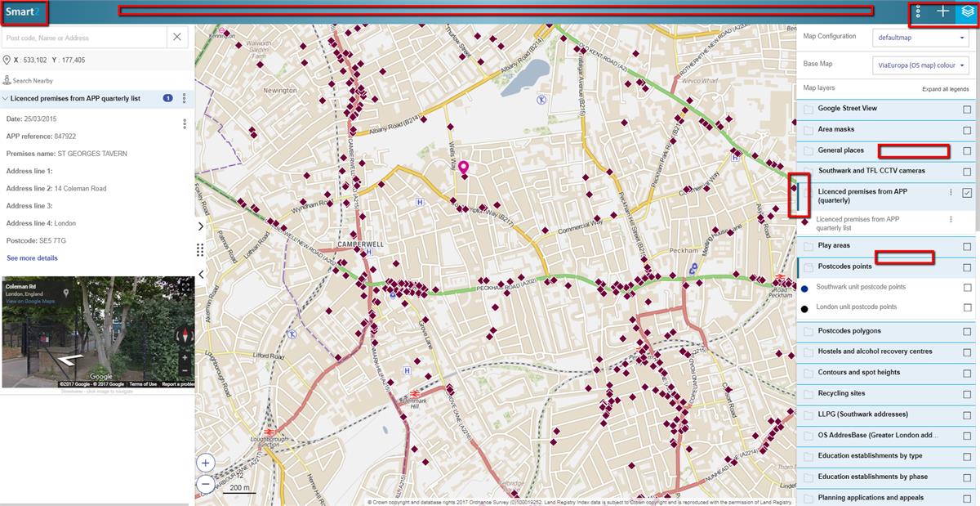Zoom in using the map plus button
The height and width of the screenshot is (506, 980).
click(205, 463)
